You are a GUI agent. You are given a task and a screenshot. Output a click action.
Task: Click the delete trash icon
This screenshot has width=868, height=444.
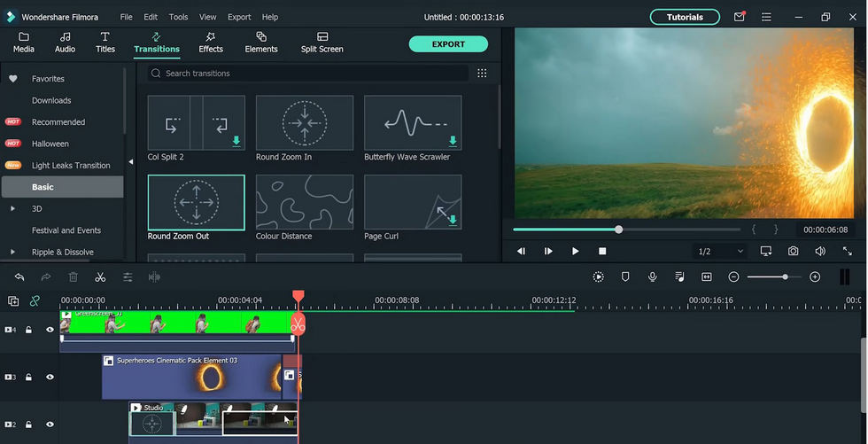pyautogui.click(x=74, y=277)
